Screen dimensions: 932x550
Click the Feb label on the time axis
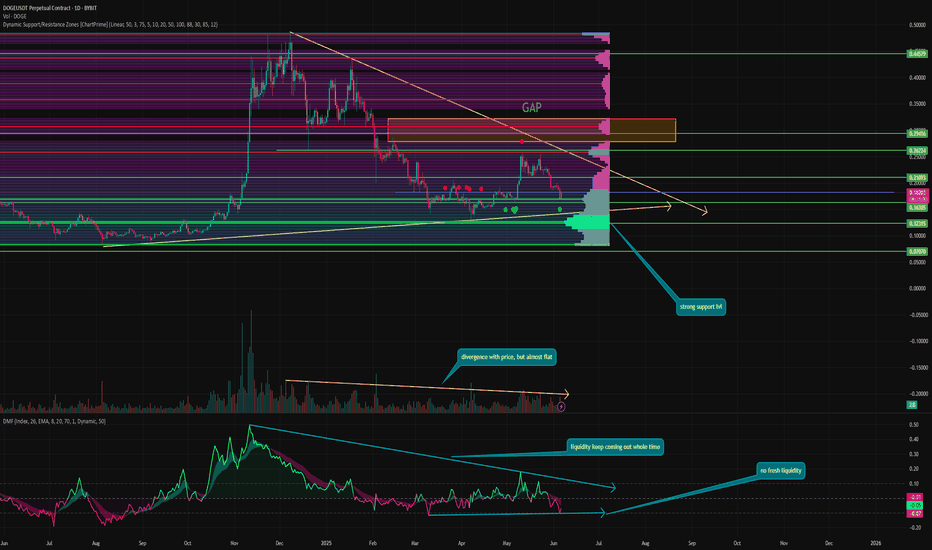373,543
